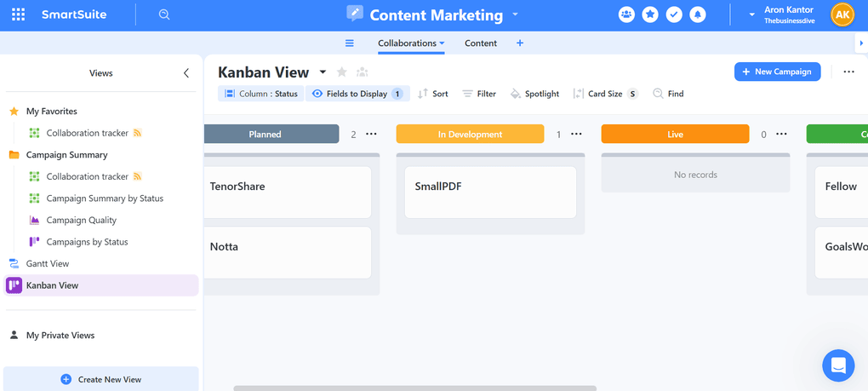Click the search magnifier icon in header

coord(164,15)
